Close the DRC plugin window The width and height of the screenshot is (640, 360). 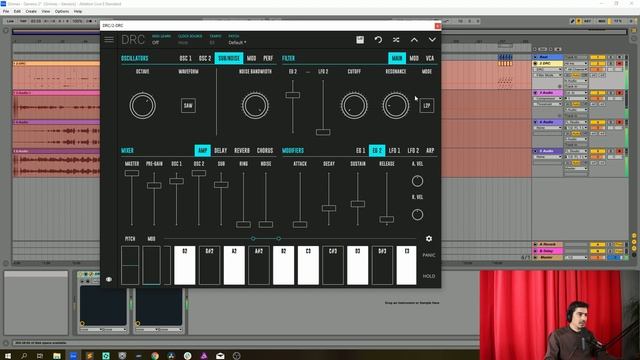(x=438, y=26)
